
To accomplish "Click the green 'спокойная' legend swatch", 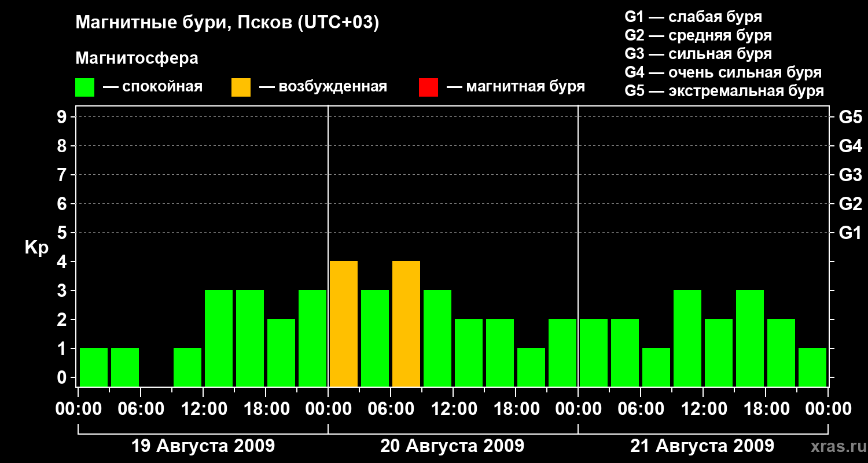I will pos(84,87).
